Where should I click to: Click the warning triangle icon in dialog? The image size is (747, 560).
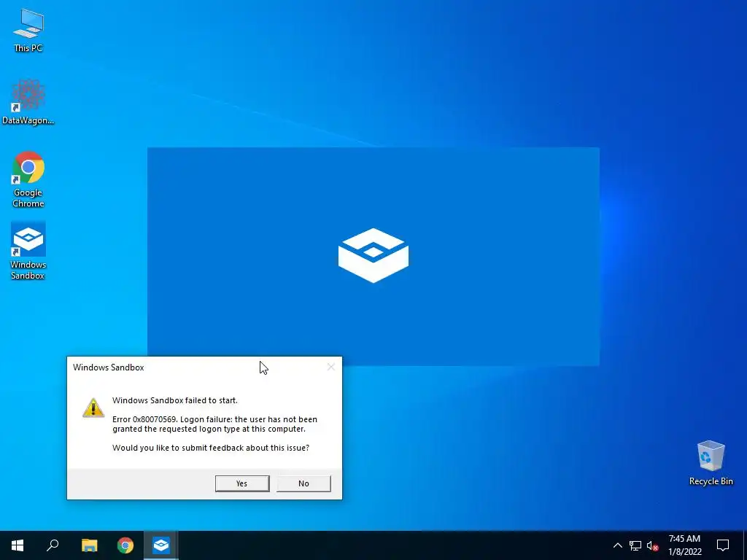pyautogui.click(x=93, y=408)
